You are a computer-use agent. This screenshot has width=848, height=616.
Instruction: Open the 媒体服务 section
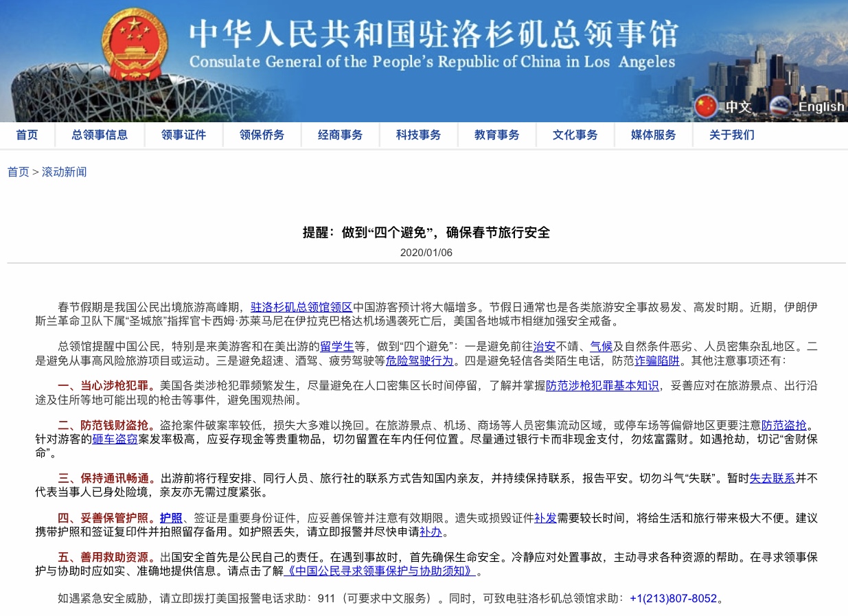(x=653, y=135)
